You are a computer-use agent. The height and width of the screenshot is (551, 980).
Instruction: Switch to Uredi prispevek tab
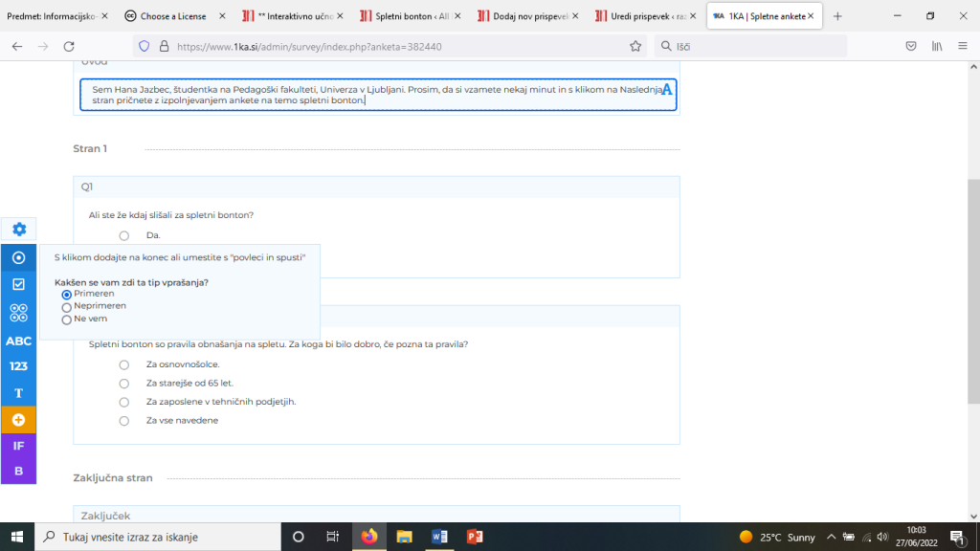tap(646, 16)
